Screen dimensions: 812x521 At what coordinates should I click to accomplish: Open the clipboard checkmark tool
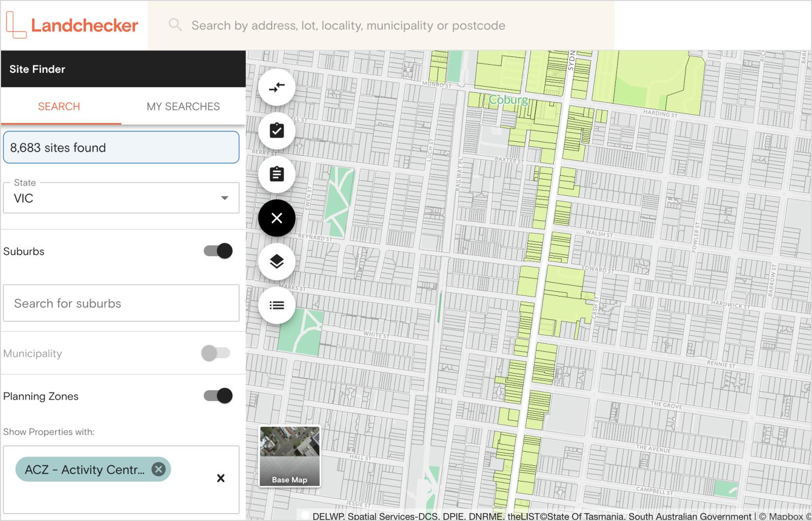(276, 130)
